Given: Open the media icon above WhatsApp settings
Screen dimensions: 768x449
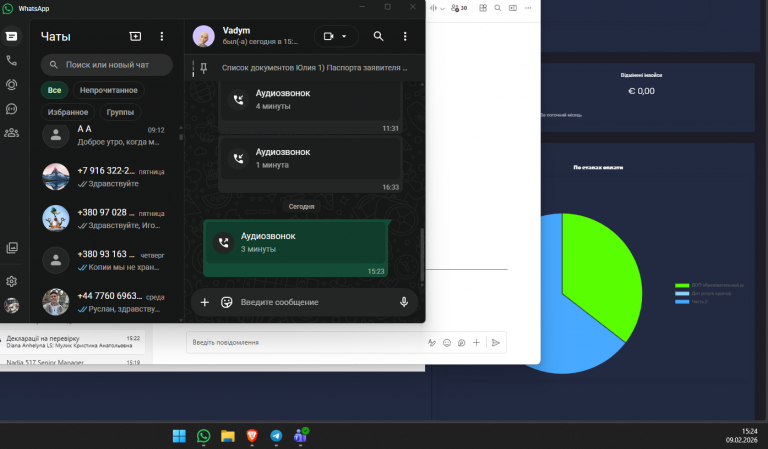Looking at the screenshot, I should coord(12,248).
